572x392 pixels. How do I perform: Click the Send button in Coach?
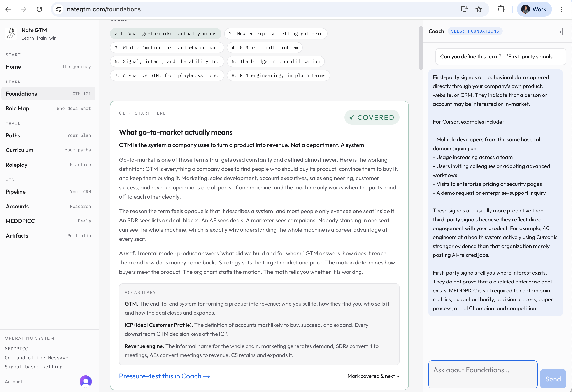[x=553, y=379]
